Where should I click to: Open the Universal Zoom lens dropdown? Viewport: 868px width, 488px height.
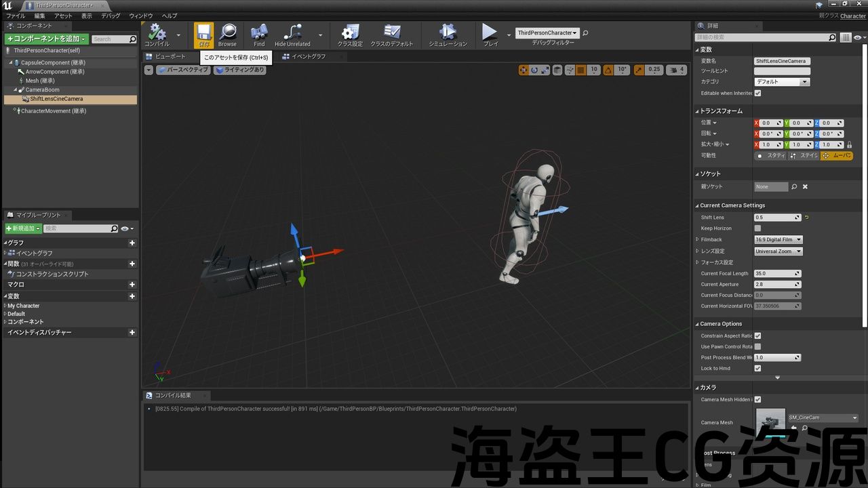(778, 251)
